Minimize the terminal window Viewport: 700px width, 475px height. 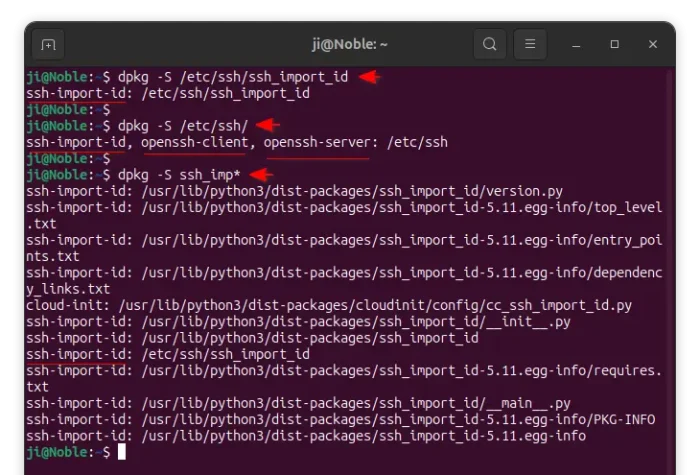click(576, 45)
